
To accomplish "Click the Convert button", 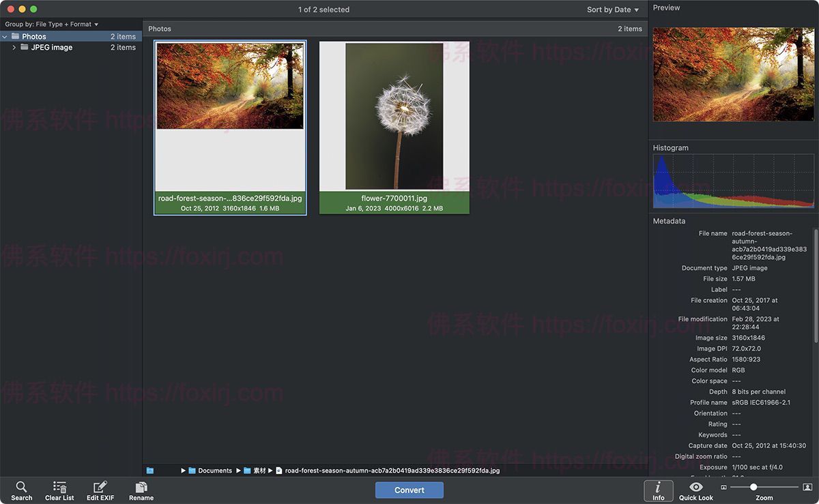I will tap(409, 489).
